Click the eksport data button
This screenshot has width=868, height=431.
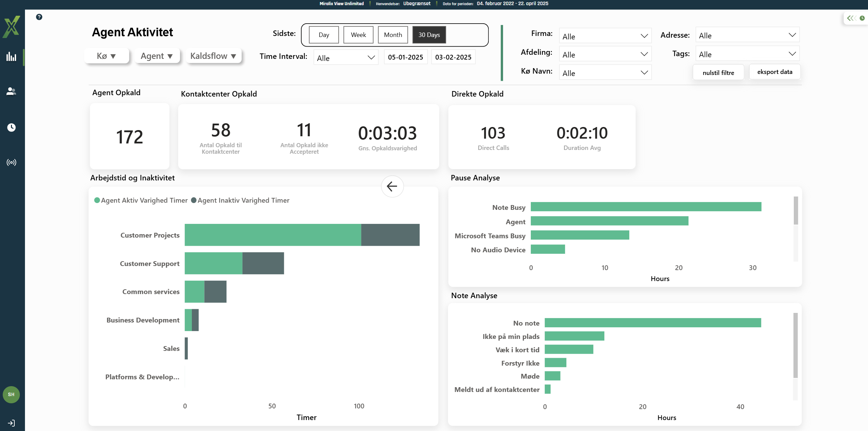click(774, 72)
